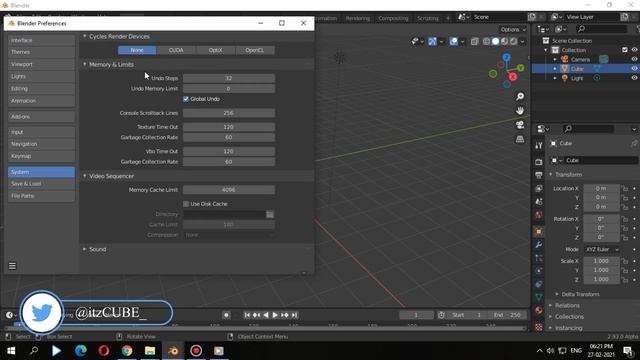
Task: Expand the Sound panel
Action: coord(84,249)
